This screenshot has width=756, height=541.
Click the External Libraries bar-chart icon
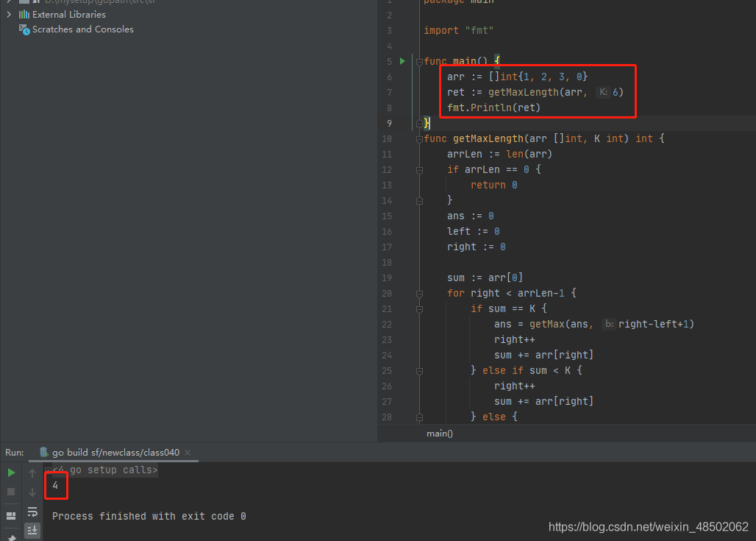coord(24,15)
